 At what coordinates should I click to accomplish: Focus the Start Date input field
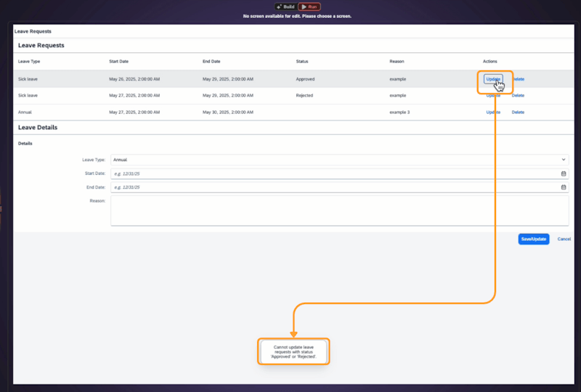334,173
